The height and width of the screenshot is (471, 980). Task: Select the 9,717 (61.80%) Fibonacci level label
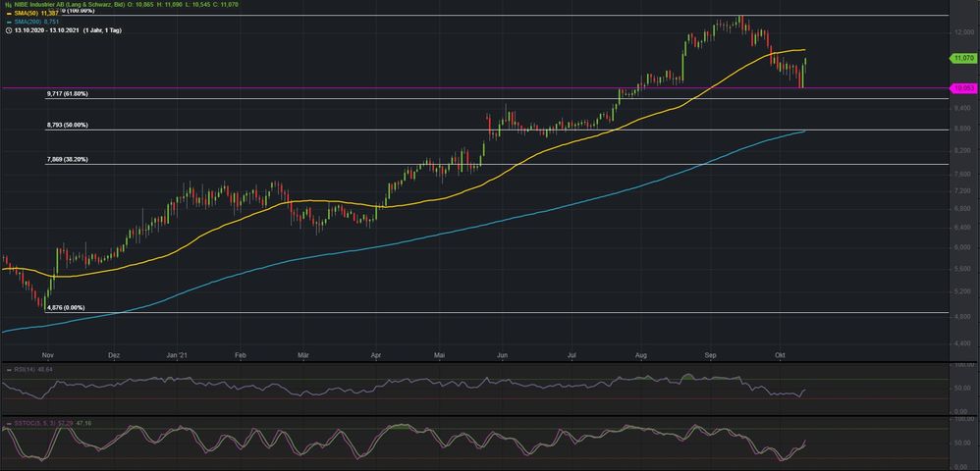pos(67,94)
